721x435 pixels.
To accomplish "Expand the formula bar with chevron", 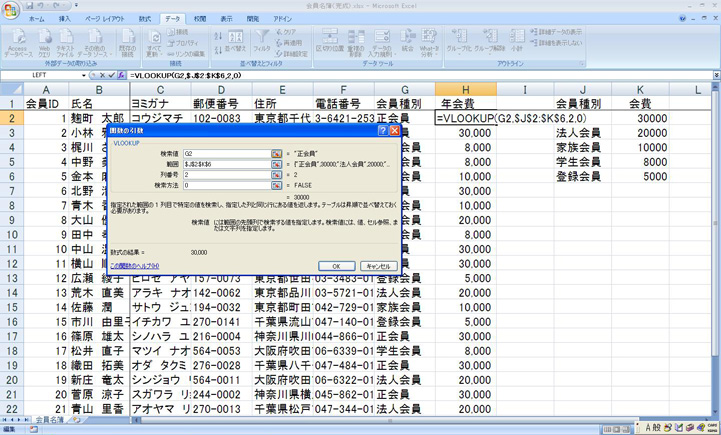I will click(x=716, y=75).
